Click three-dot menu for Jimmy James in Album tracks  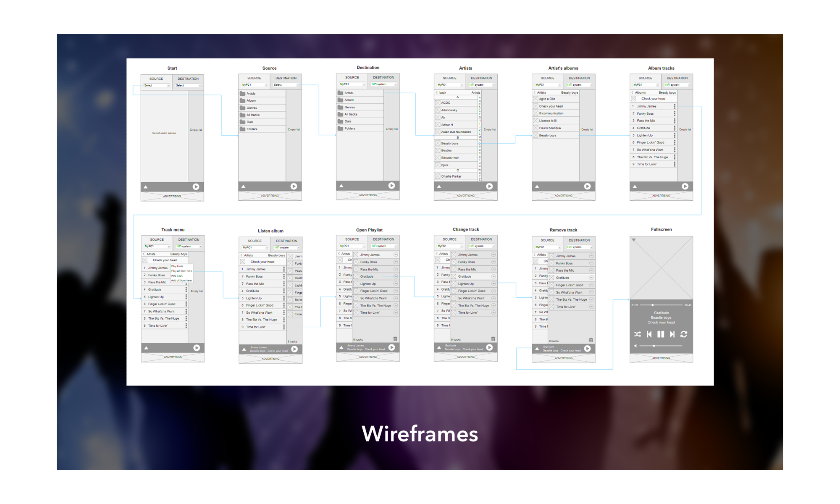(x=675, y=106)
